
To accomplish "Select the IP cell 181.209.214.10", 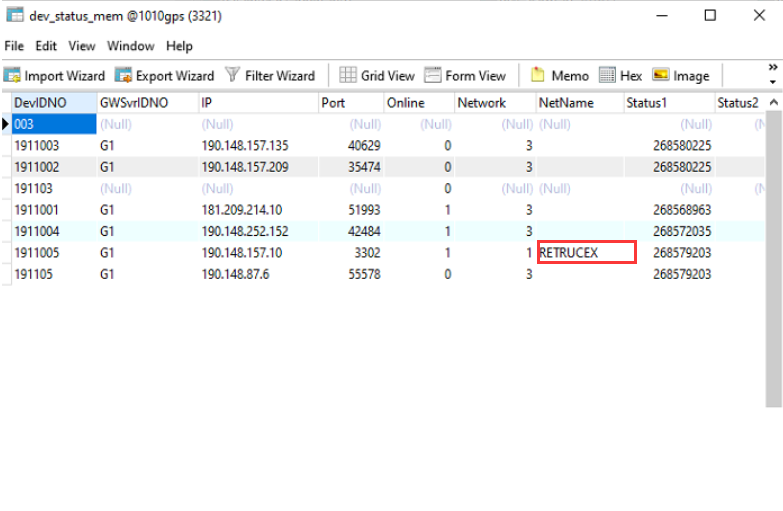I will coord(259,210).
